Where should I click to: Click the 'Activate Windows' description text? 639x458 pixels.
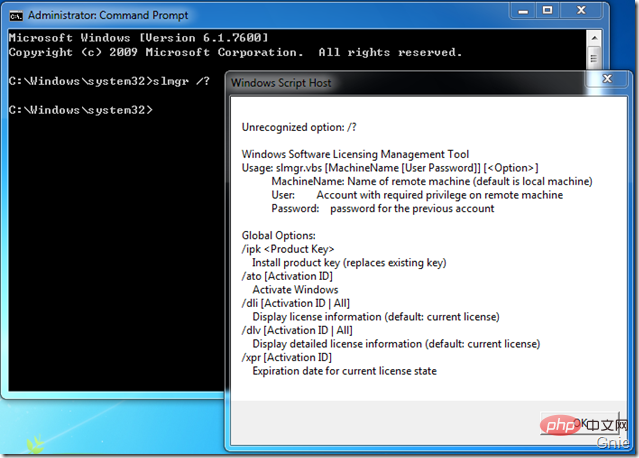295,290
